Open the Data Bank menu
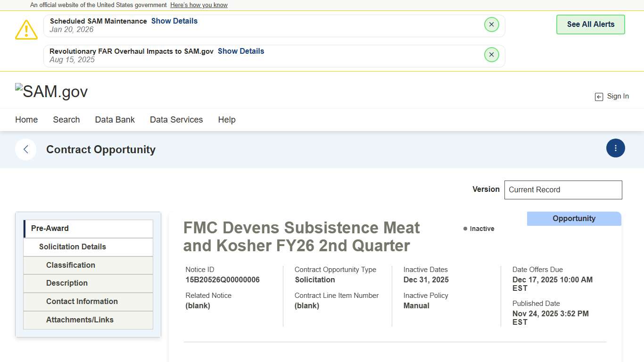 point(115,120)
